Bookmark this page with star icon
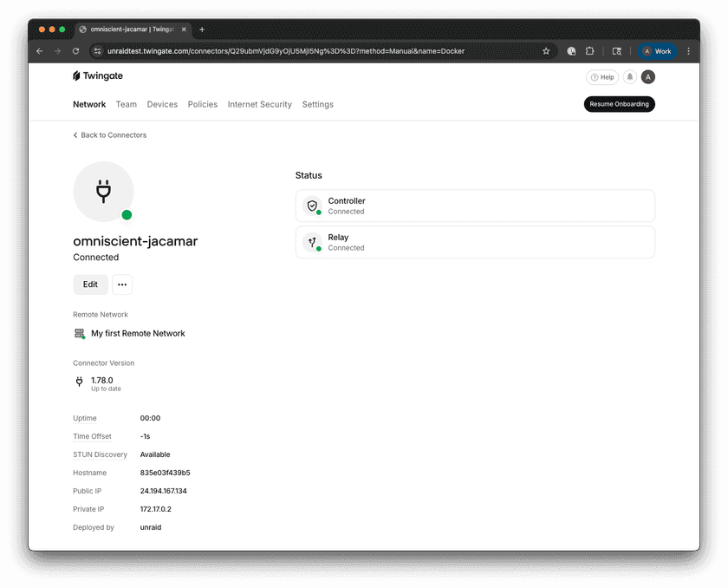The height and width of the screenshot is (588, 728). (546, 51)
